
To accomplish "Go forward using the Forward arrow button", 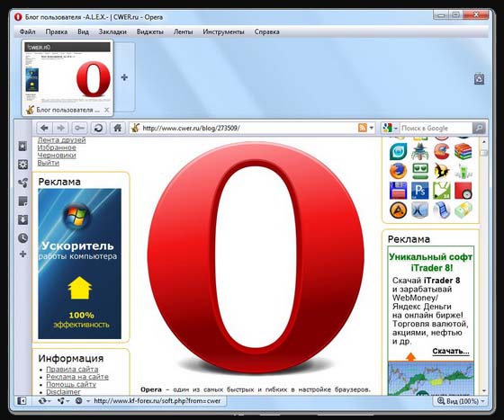I will tap(61, 128).
